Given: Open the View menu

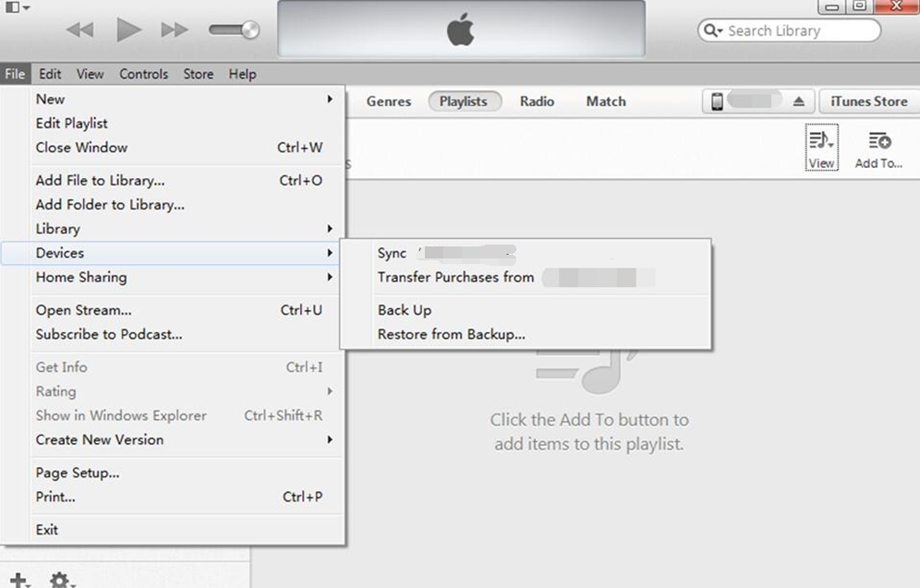Looking at the screenshot, I should point(90,74).
